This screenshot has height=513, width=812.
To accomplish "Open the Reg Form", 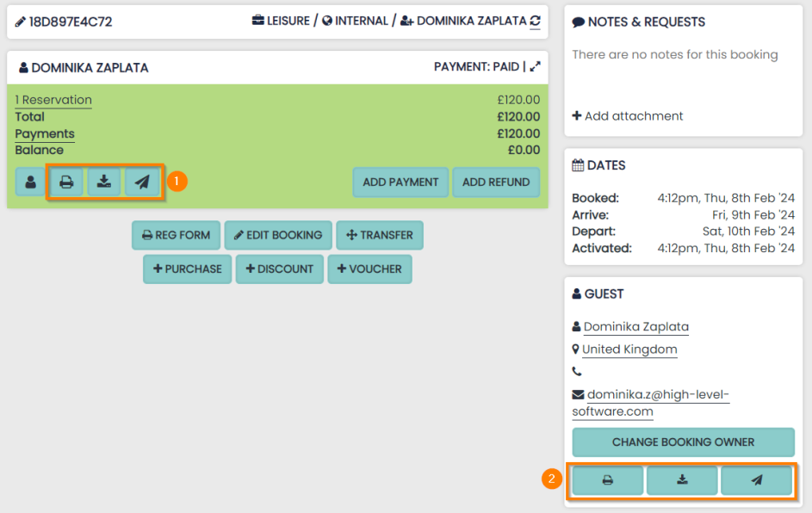I will (x=177, y=235).
